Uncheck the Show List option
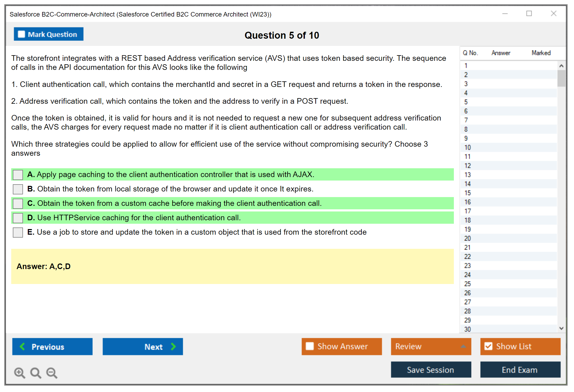574x392 pixels. [x=488, y=346]
